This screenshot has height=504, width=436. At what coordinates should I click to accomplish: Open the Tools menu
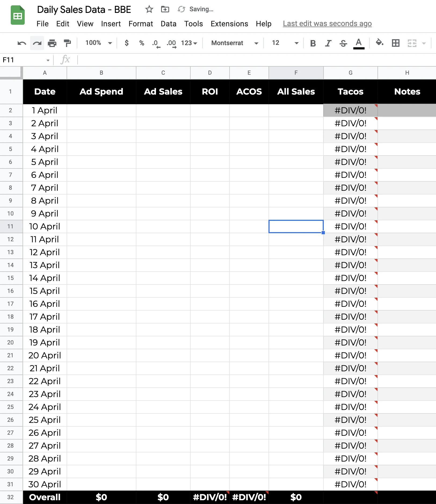[x=193, y=24]
